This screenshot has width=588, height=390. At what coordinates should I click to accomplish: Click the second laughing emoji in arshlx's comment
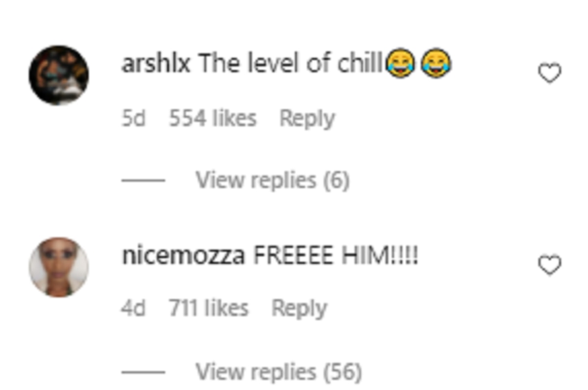[x=437, y=64]
